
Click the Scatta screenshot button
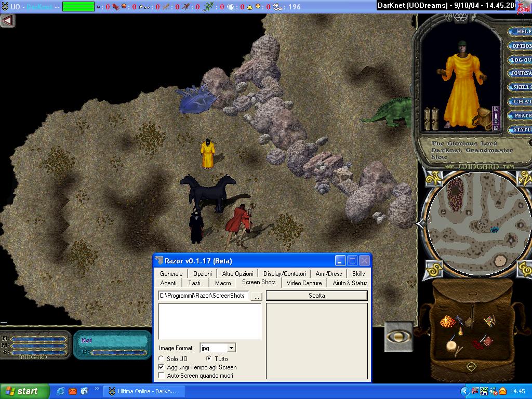click(316, 296)
